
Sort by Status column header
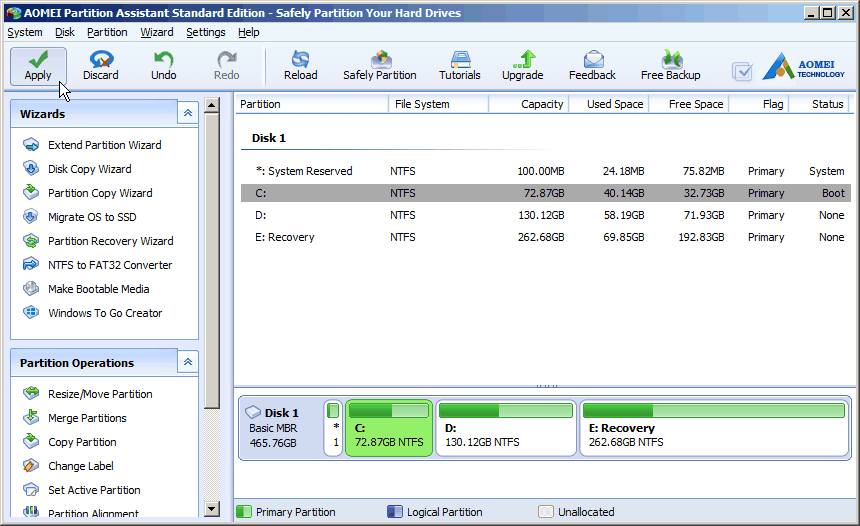819,104
